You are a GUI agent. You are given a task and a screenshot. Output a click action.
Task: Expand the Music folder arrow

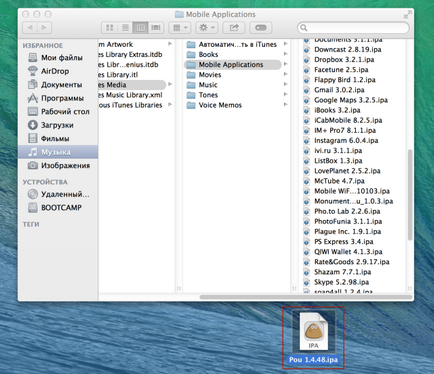(x=285, y=84)
